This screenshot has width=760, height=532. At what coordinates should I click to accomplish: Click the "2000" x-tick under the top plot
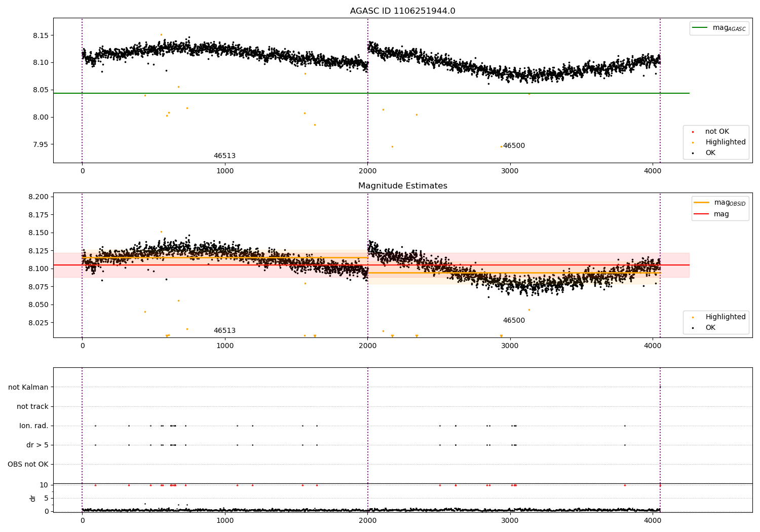tap(367, 171)
